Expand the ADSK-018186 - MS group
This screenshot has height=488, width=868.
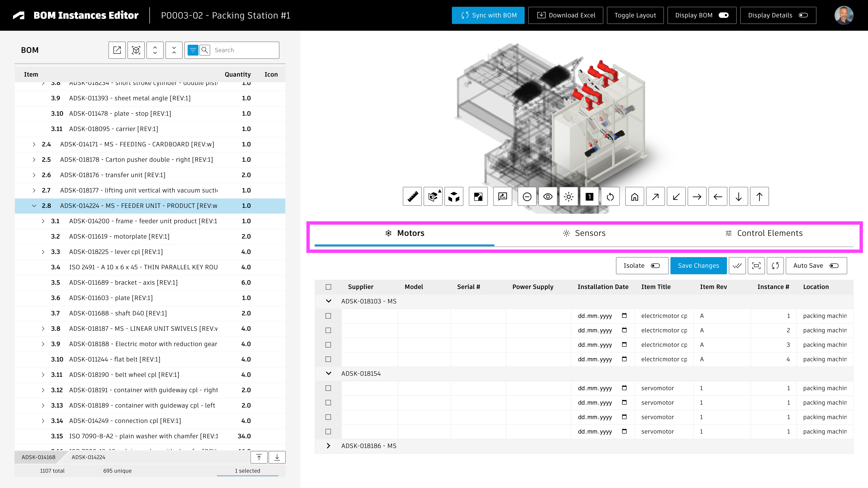(x=328, y=446)
